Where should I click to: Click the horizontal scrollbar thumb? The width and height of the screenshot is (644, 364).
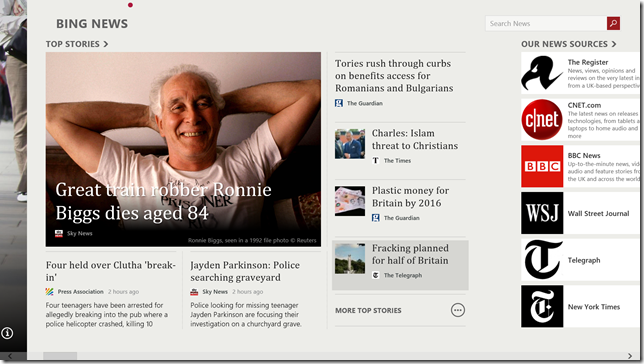click(60, 356)
